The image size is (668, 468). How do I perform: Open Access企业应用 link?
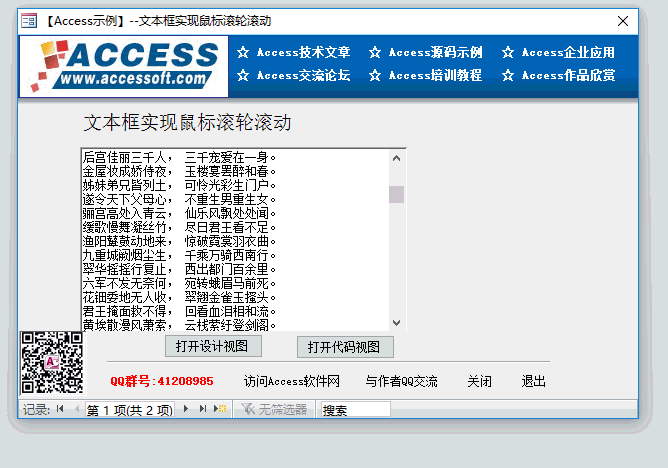pyautogui.click(x=568, y=52)
